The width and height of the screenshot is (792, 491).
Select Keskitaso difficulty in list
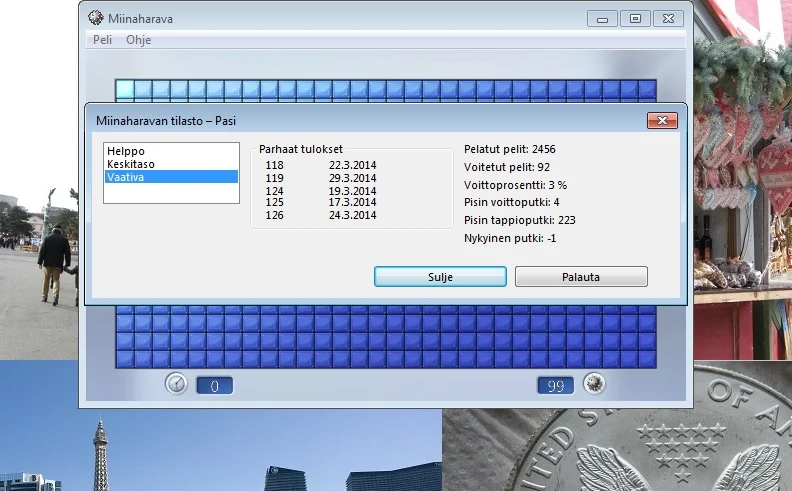pyautogui.click(x=130, y=164)
